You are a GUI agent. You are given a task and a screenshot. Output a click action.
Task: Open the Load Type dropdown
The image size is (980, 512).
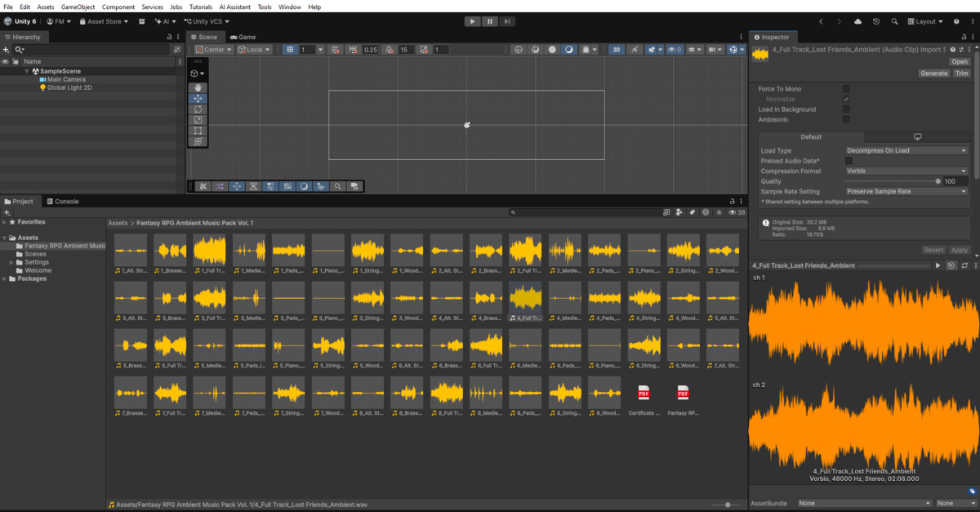pyautogui.click(x=906, y=150)
